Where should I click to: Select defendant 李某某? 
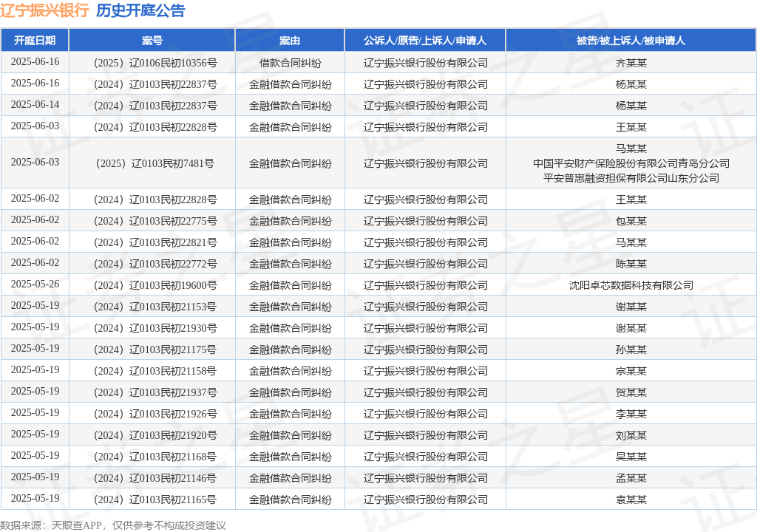631,414
